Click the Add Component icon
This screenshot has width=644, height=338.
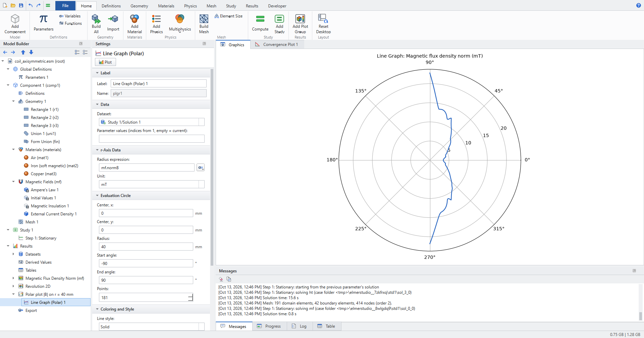pyautogui.click(x=15, y=19)
